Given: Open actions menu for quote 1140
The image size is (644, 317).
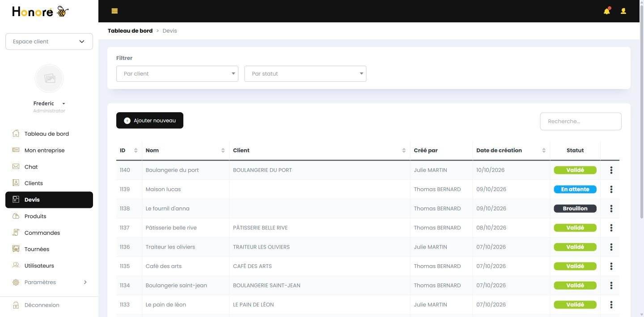Looking at the screenshot, I should pyautogui.click(x=611, y=170).
